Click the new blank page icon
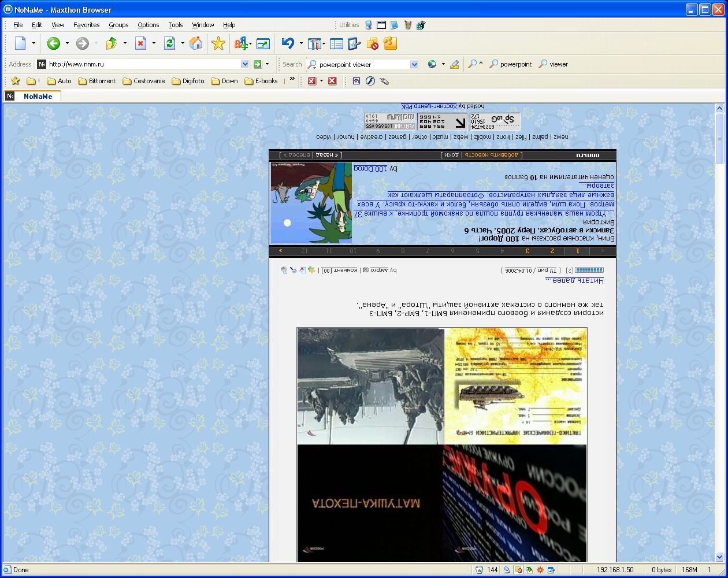Viewport: 728px width, 578px height. coord(20,43)
